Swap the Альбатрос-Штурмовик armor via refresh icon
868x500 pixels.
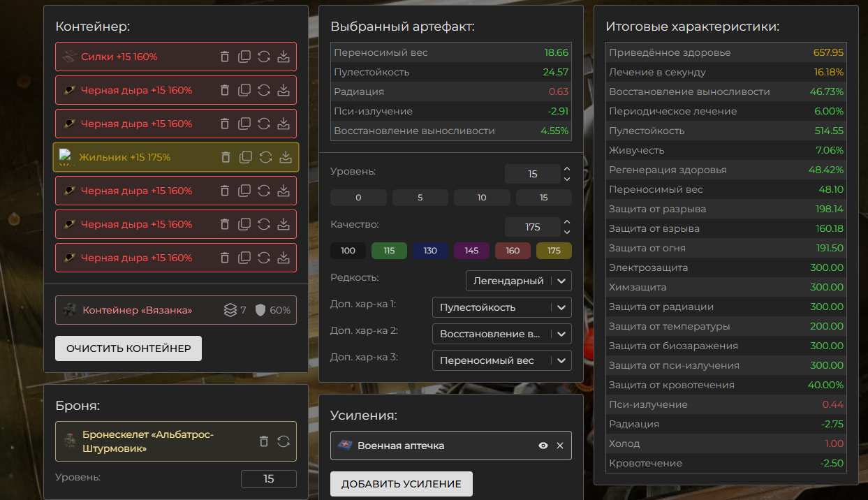(284, 441)
